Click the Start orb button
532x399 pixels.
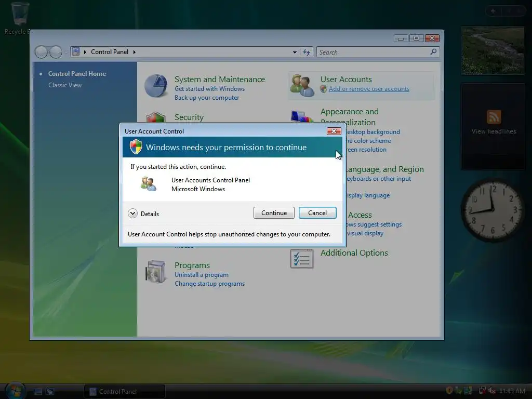(x=16, y=390)
